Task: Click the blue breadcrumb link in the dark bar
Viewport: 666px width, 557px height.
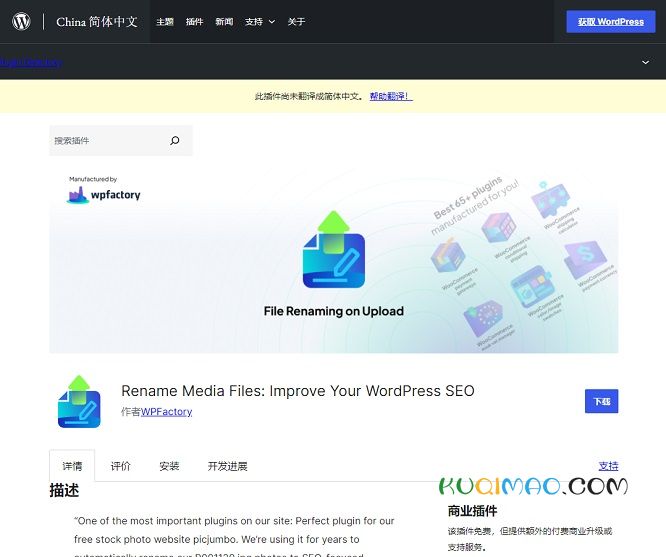Action: pyautogui.click(x=31, y=62)
